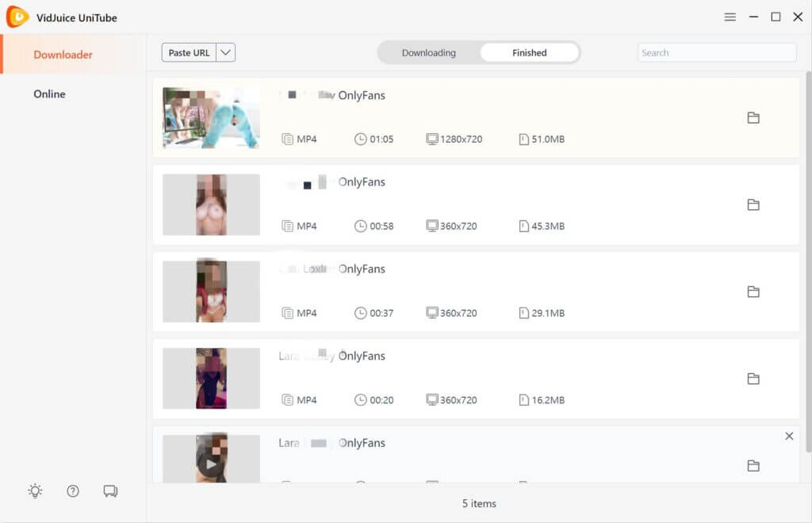Click the 1280x720 resolution text
The width and height of the screenshot is (812, 523).
461,139
